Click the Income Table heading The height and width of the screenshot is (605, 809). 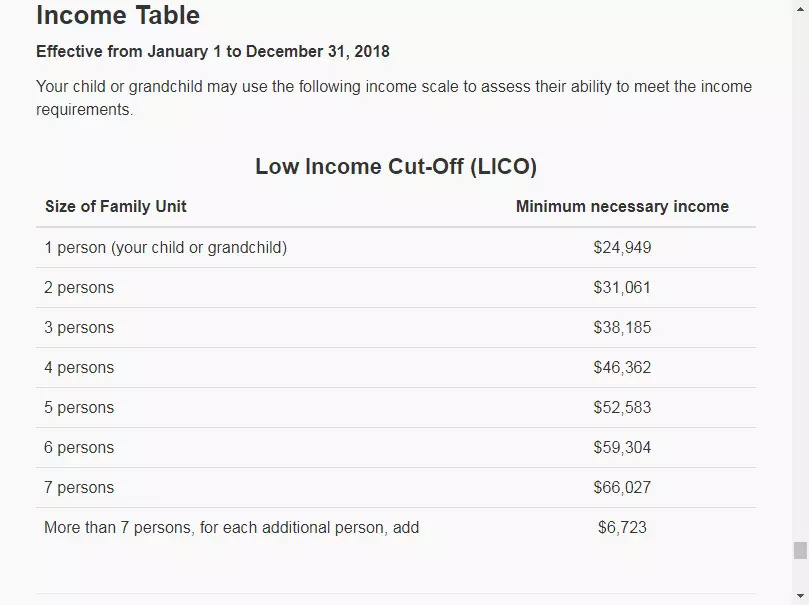pos(118,16)
